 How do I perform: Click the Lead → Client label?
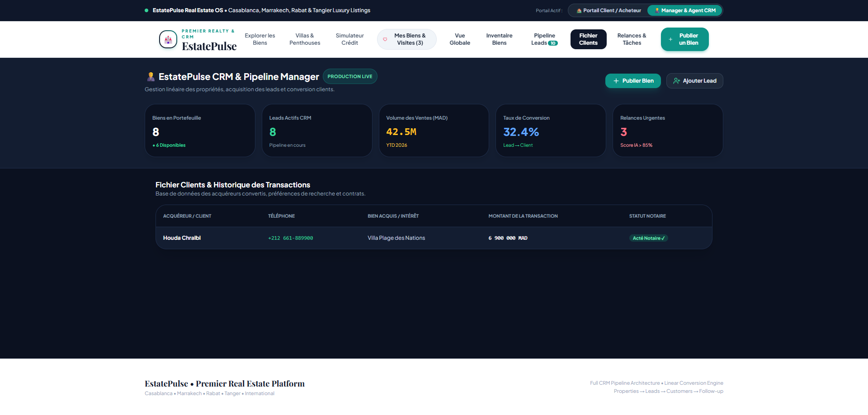click(518, 145)
